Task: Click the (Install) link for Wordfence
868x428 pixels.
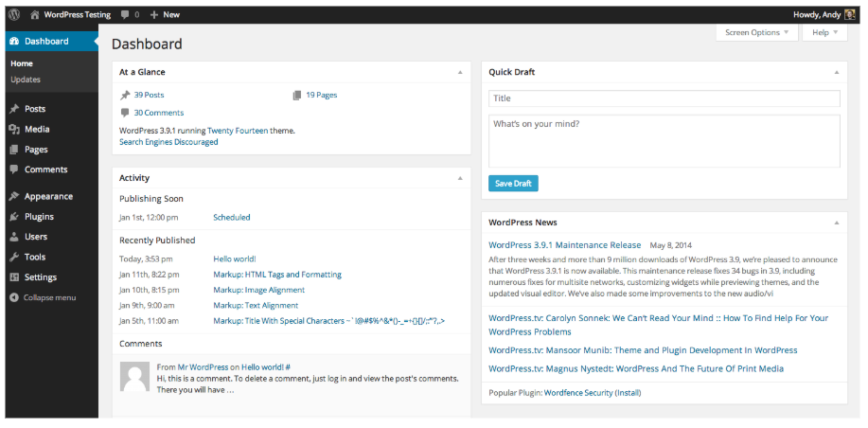Action: tap(628, 393)
